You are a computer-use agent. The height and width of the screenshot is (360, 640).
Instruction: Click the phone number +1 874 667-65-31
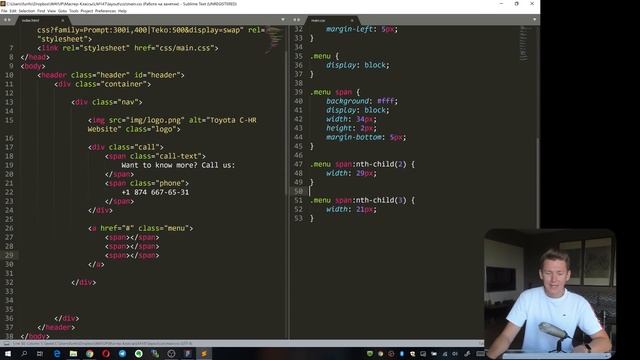(155, 192)
